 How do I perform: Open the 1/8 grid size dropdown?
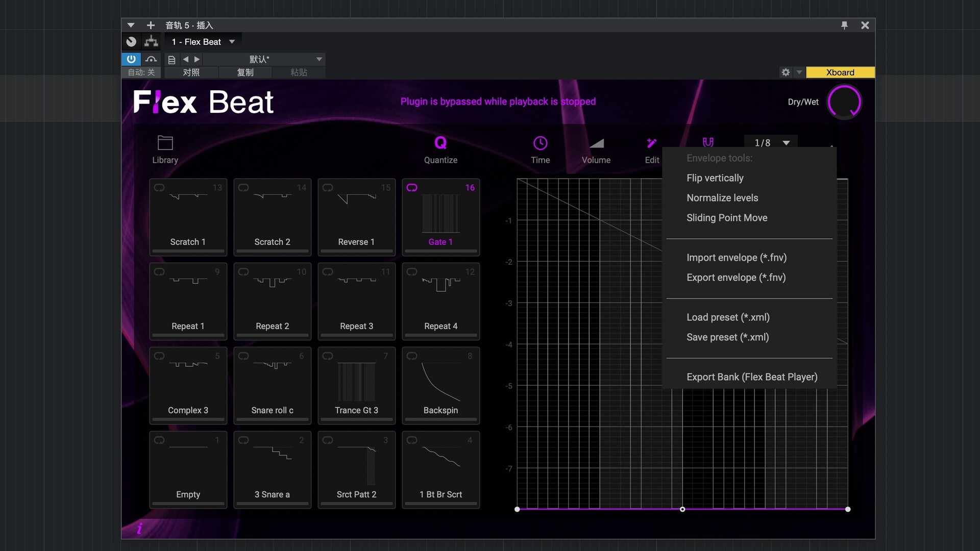click(771, 143)
